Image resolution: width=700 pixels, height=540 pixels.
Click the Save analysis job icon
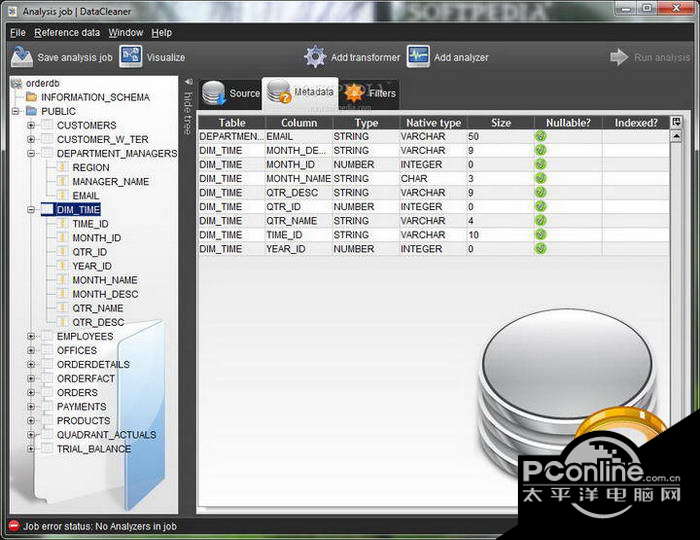pos(22,57)
